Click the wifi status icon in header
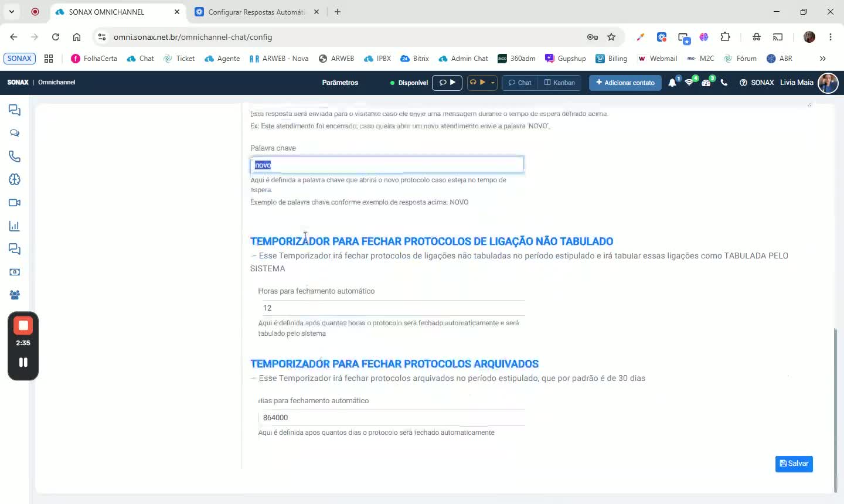Screen dimensions: 844x504 [x=689, y=83]
